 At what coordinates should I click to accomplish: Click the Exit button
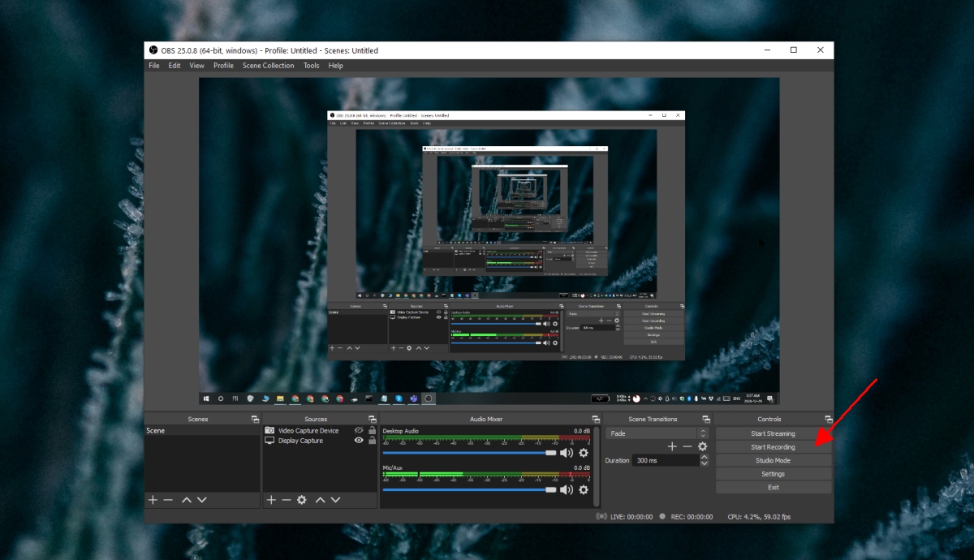pos(773,487)
